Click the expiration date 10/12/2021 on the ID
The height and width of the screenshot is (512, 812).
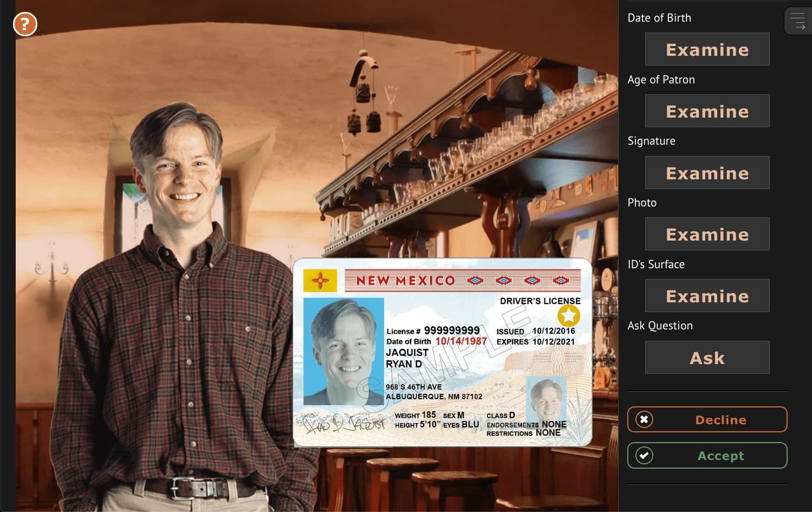click(x=553, y=342)
